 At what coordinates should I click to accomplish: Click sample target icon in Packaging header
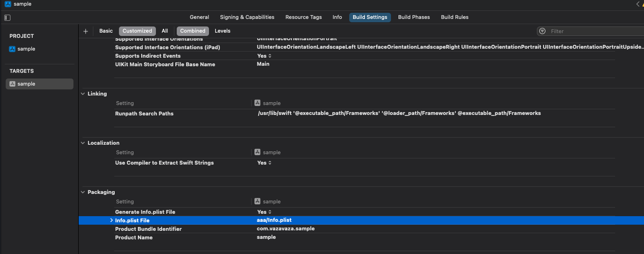click(257, 201)
